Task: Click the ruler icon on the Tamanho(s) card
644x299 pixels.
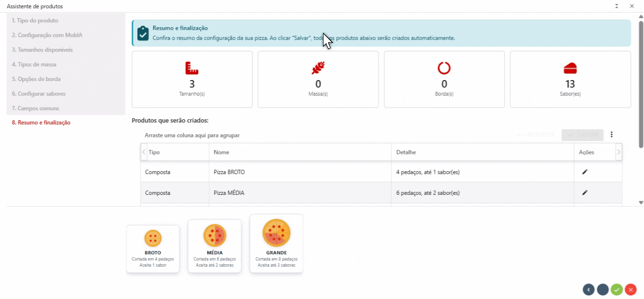Action: (192, 68)
